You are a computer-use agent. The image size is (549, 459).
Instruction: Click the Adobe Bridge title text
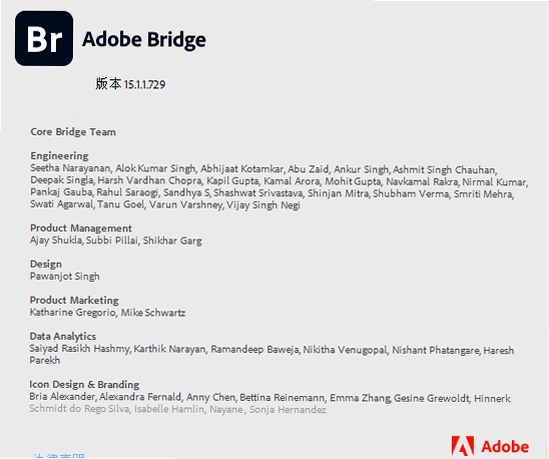click(144, 40)
